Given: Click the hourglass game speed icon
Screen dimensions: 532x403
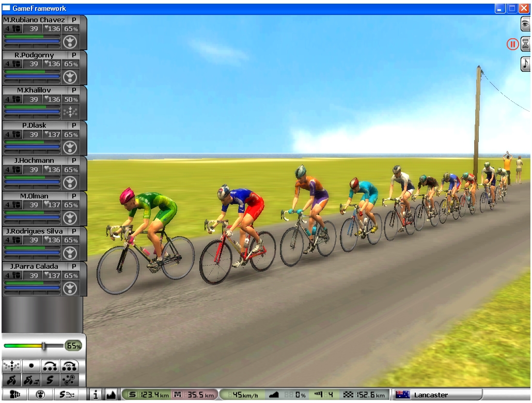Looking at the screenshot, I should click(525, 44).
